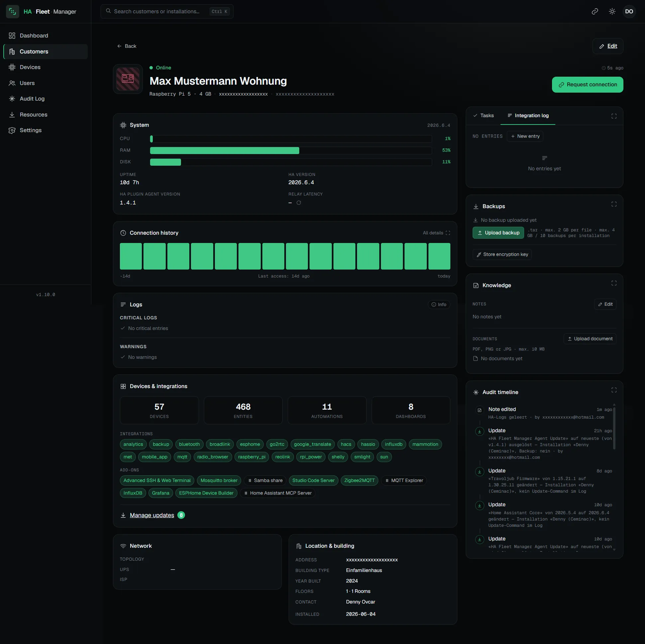Image resolution: width=645 pixels, height=644 pixels.
Task: Click the google_translate integration tag
Action: pos(313,444)
